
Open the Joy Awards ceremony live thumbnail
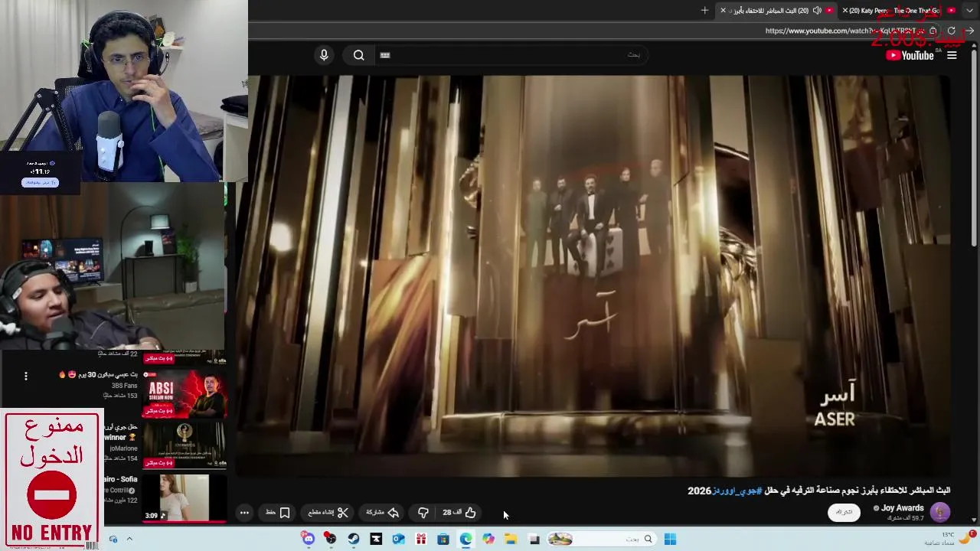point(185,445)
